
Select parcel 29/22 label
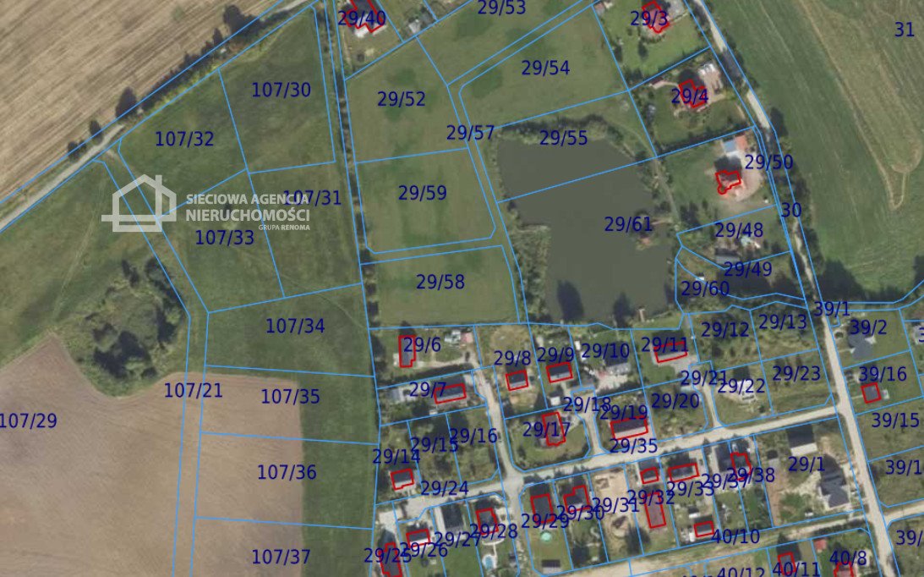coord(741,387)
